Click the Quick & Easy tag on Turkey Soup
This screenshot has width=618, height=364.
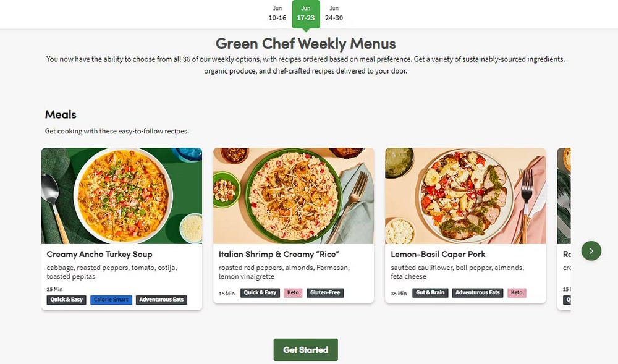tap(66, 300)
